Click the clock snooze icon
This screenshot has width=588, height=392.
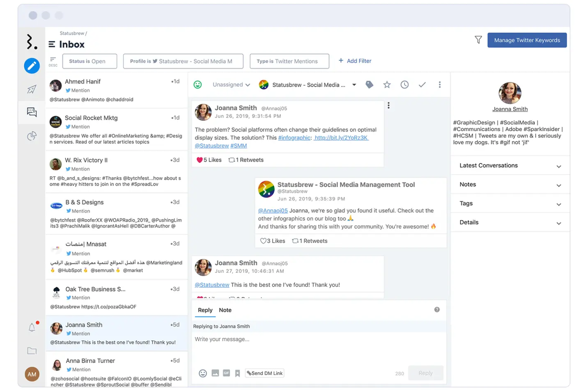[404, 85]
